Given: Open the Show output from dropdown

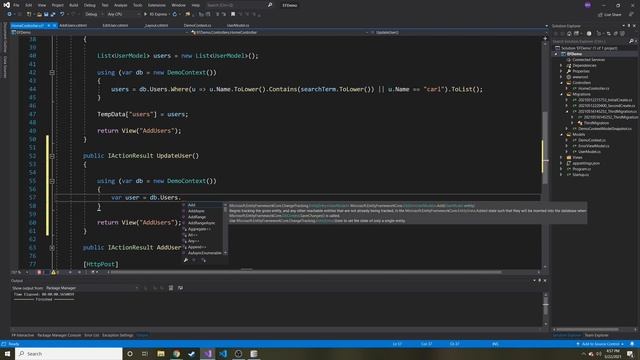Looking at the screenshot, I should [92, 288].
